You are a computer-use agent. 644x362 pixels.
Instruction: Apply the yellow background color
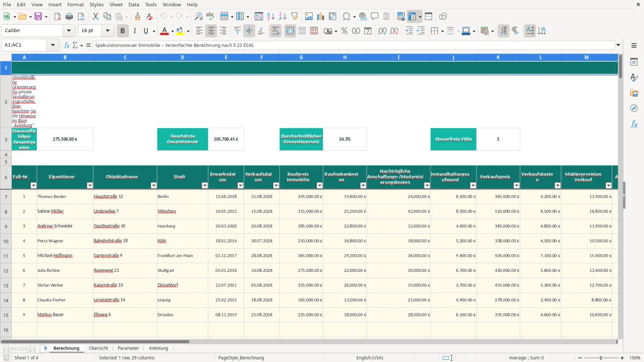(180, 31)
